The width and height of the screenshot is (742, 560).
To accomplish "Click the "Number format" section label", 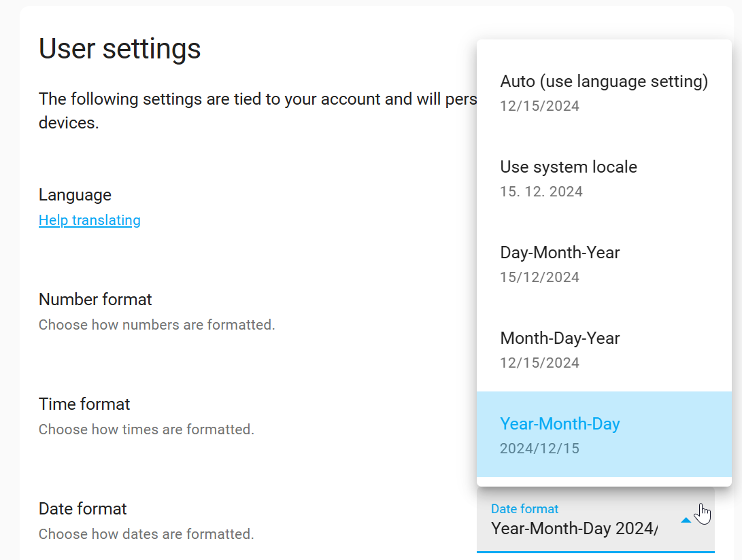I will pos(95,299).
